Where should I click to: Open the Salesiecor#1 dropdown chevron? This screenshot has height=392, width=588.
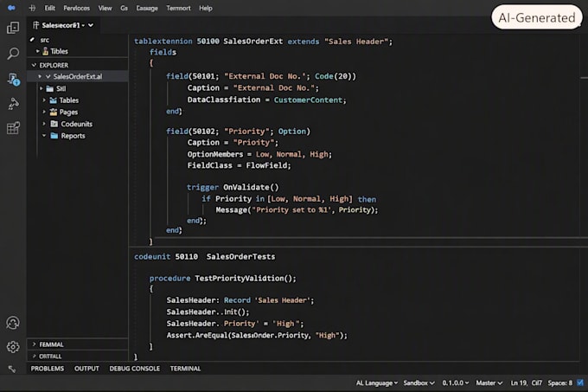pos(91,25)
